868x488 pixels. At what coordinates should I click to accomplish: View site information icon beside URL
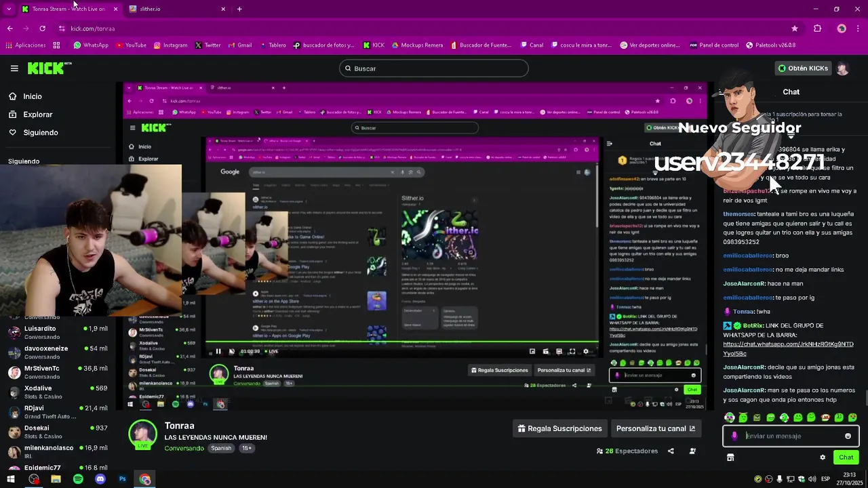(62, 28)
